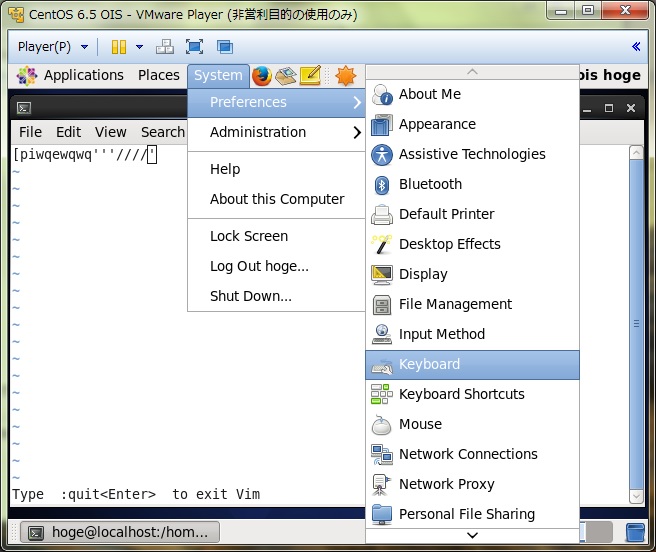Open the note-taking launcher with pencil icon

point(310,75)
